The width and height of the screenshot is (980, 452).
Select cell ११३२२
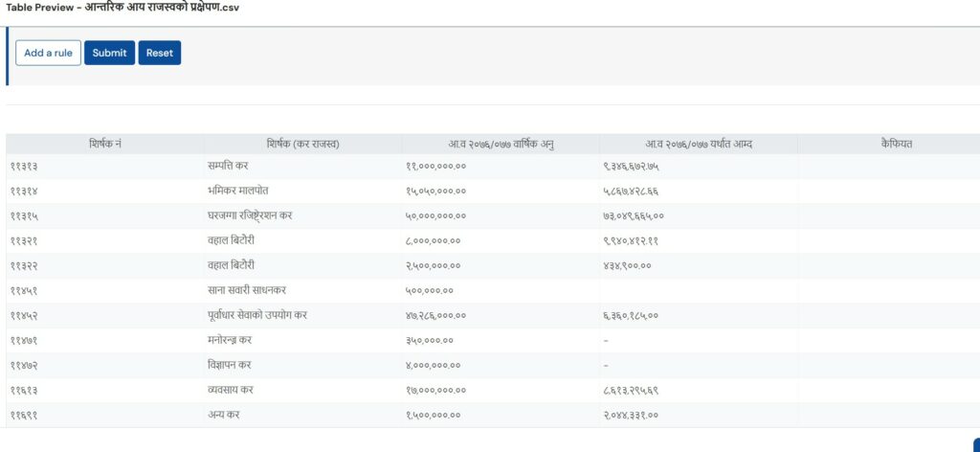(x=105, y=265)
